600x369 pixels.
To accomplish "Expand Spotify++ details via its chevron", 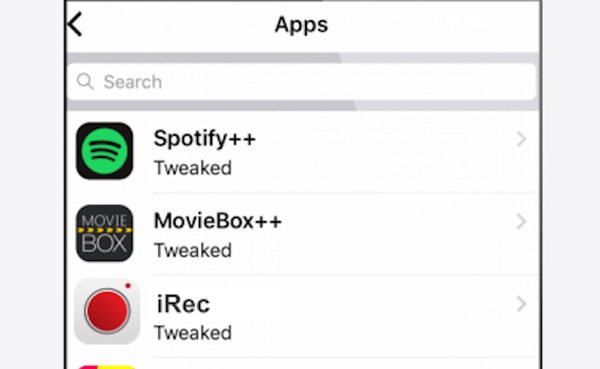I will (521, 139).
